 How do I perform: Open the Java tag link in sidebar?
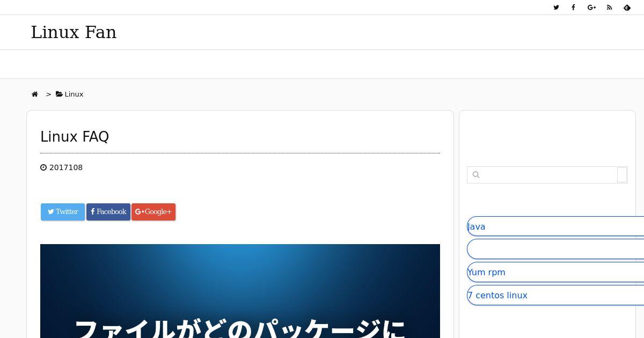point(555,226)
